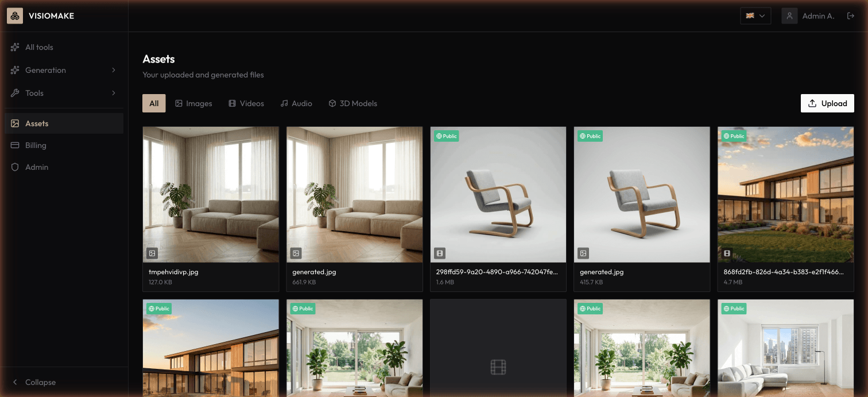Select the All filter button
868x397 pixels.
point(154,103)
